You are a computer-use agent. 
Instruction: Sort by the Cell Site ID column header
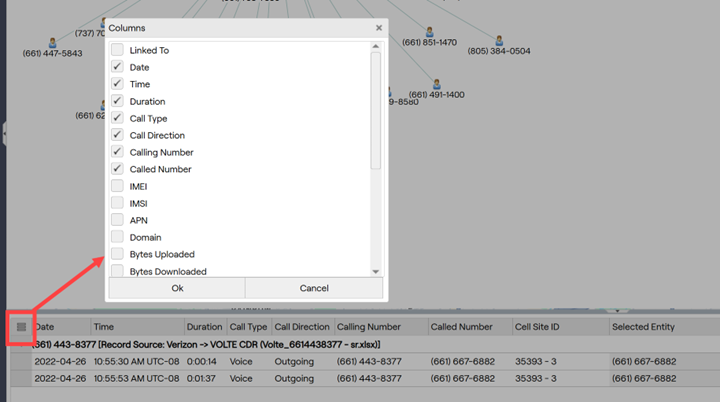click(x=560, y=327)
